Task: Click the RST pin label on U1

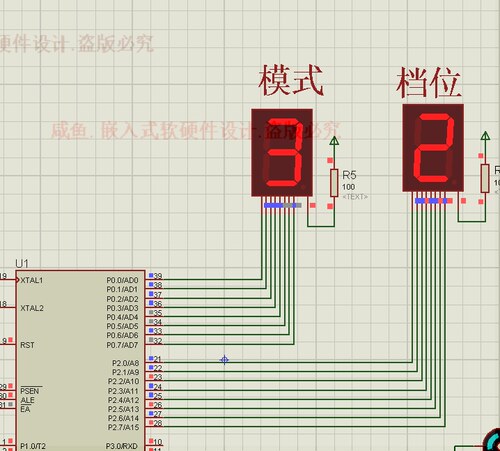Action: (27, 345)
